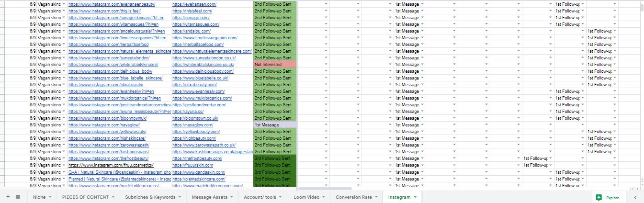Open the instagram.com/herbalfacefood link
The image size is (644, 203).
tap(109, 45)
